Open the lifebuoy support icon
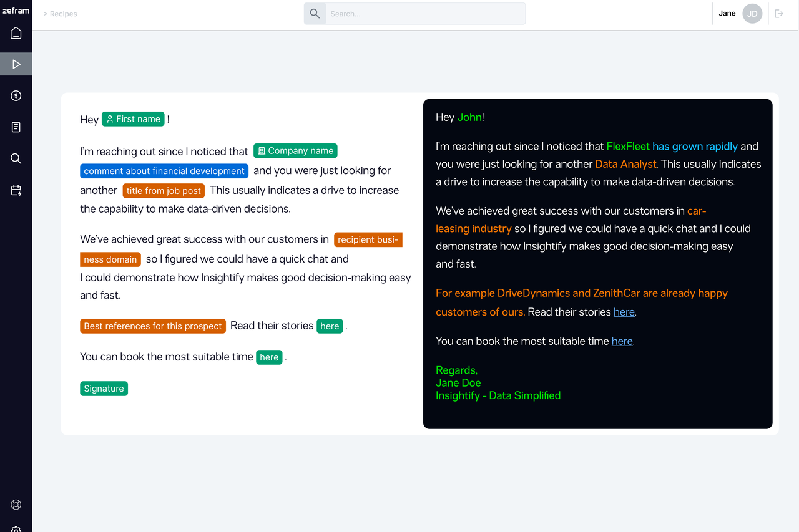Image resolution: width=799 pixels, height=532 pixels. [16, 505]
